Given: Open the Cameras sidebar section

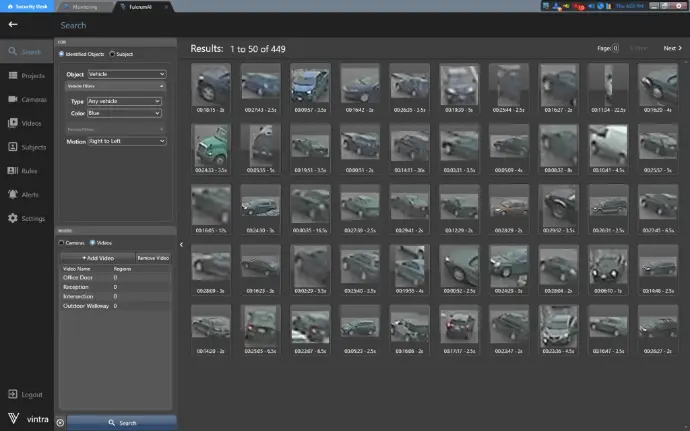Looking at the screenshot, I should (x=25, y=99).
